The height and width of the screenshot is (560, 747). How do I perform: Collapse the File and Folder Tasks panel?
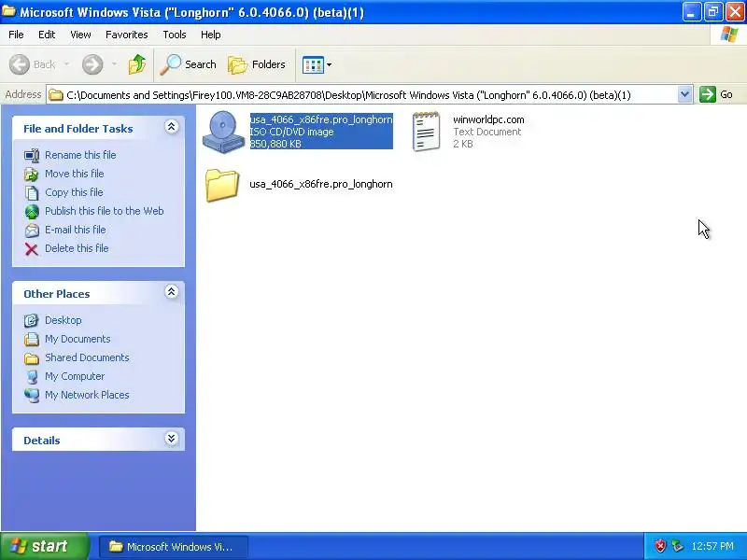pyautogui.click(x=172, y=127)
